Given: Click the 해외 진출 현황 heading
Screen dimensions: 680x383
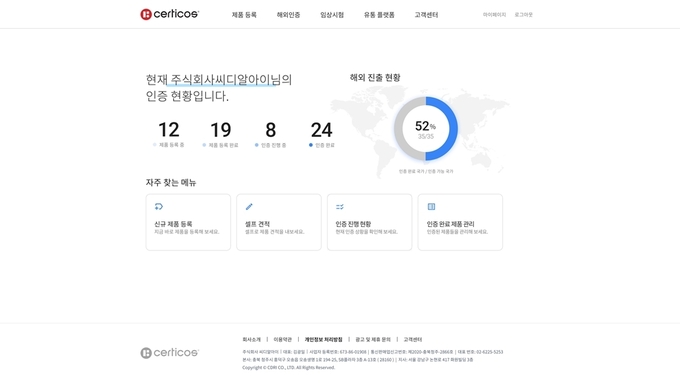Looking at the screenshot, I should 375,78.
